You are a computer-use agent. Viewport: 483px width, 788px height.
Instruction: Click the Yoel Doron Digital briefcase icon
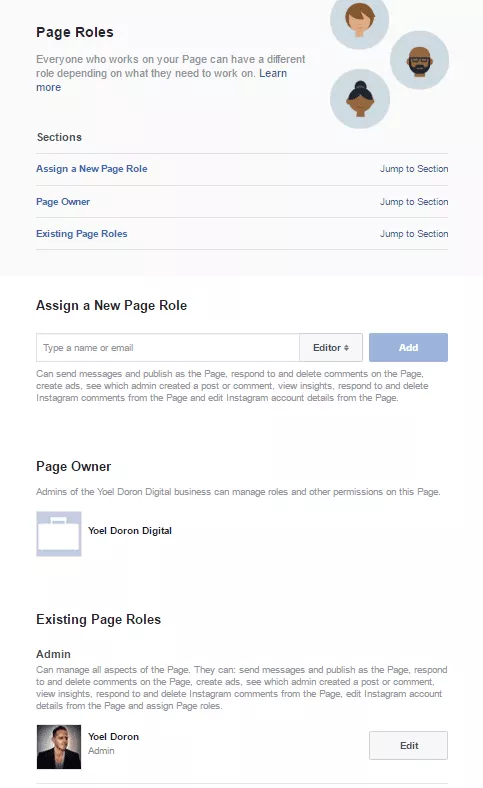click(x=59, y=534)
